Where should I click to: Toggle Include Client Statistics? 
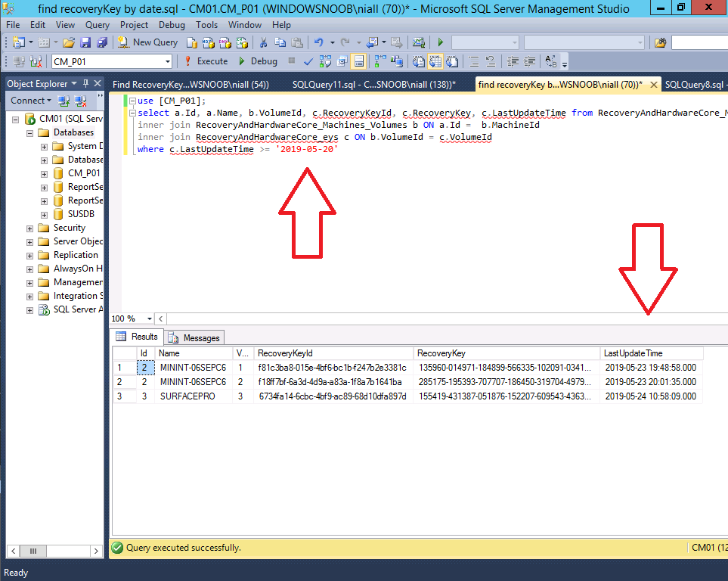(x=397, y=61)
